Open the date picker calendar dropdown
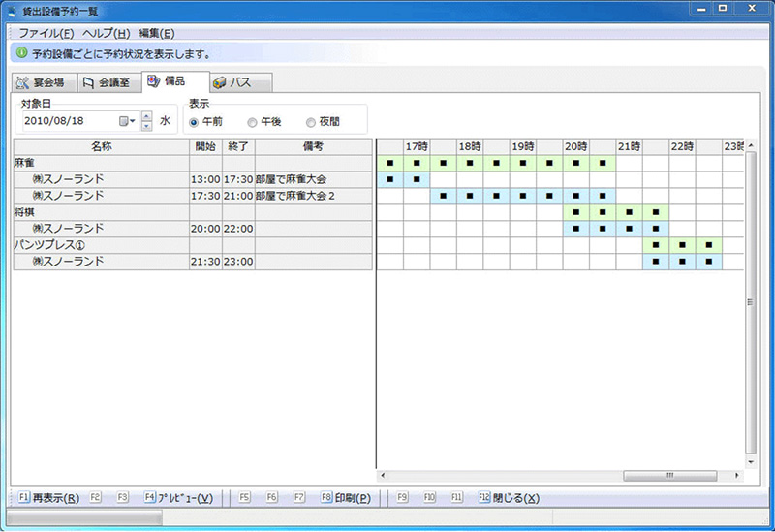Viewport: 775px width, 532px height. (x=127, y=121)
